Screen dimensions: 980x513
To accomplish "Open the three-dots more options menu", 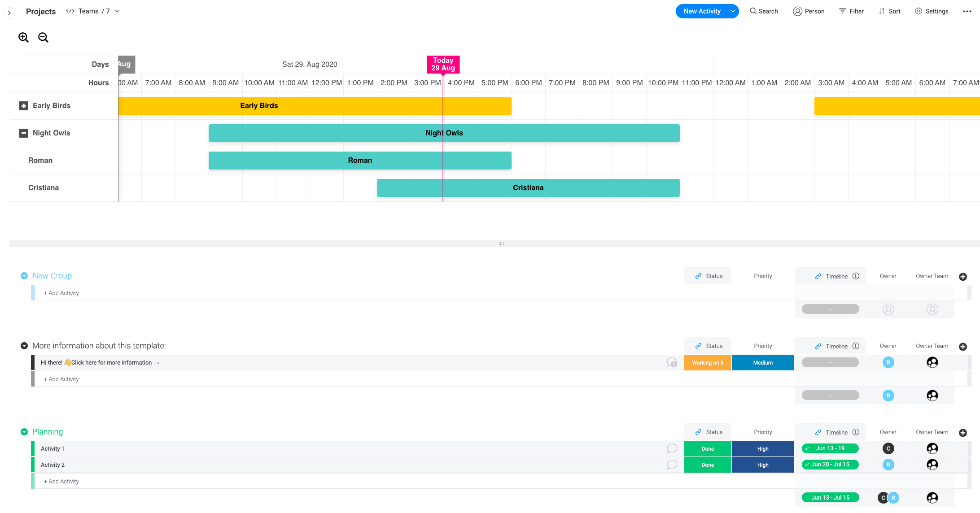I will 967,11.
